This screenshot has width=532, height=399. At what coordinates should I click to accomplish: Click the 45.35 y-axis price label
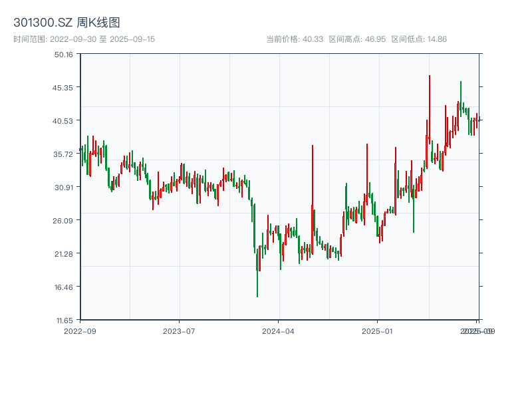point(64,87)
